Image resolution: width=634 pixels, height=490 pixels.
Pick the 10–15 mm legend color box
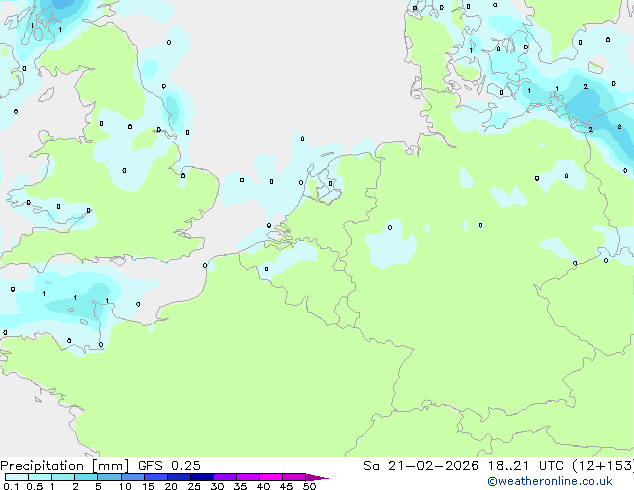coord(132,477)
